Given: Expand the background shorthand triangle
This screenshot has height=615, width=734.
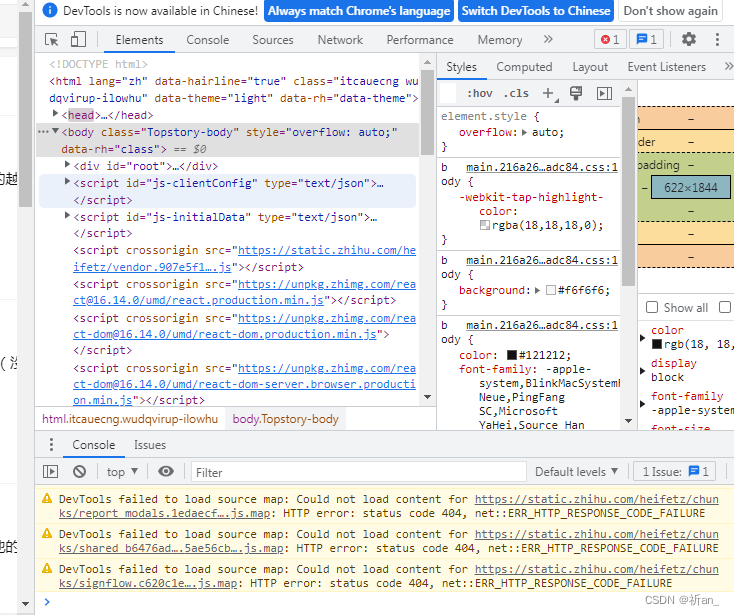Looking at the screenshot, I should click(x=537, y=290).
